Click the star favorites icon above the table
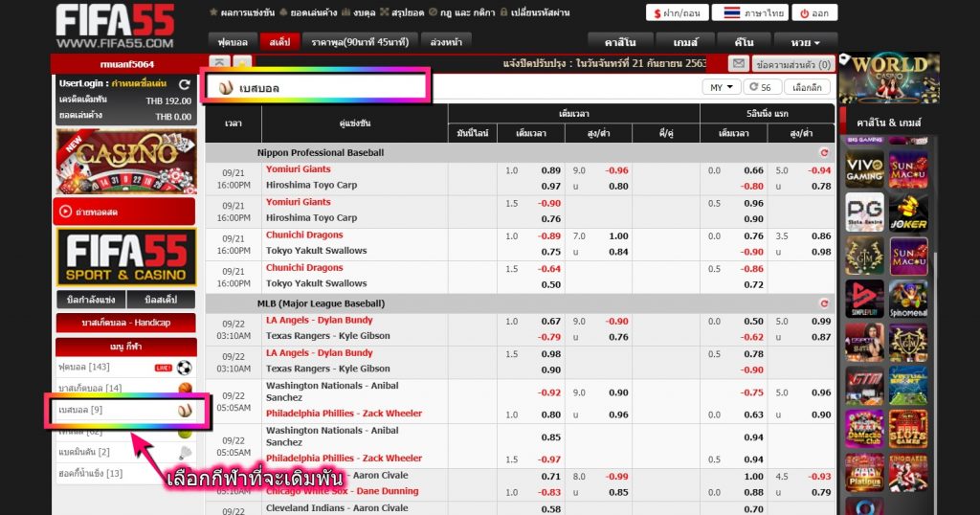 point(242,61)
